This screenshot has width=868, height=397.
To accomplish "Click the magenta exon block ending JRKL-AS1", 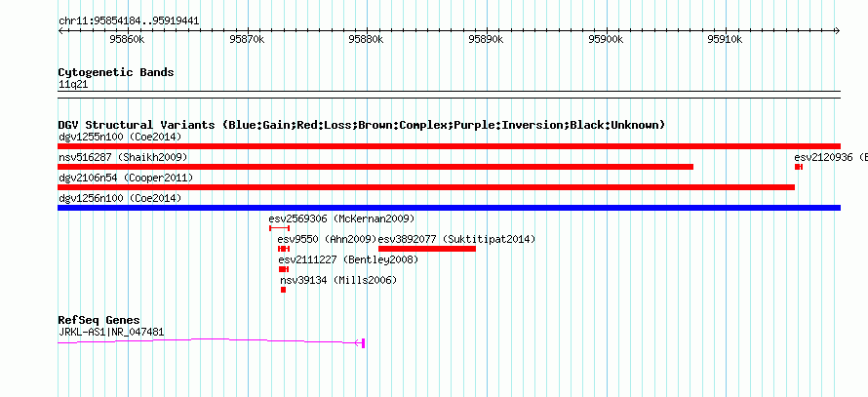I will tap(363, 343).
